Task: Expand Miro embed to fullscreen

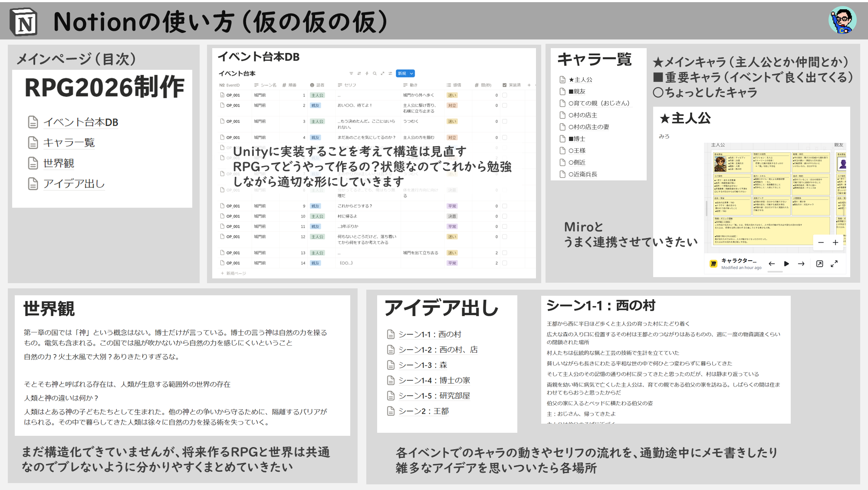Action: (x=834, y=264)
